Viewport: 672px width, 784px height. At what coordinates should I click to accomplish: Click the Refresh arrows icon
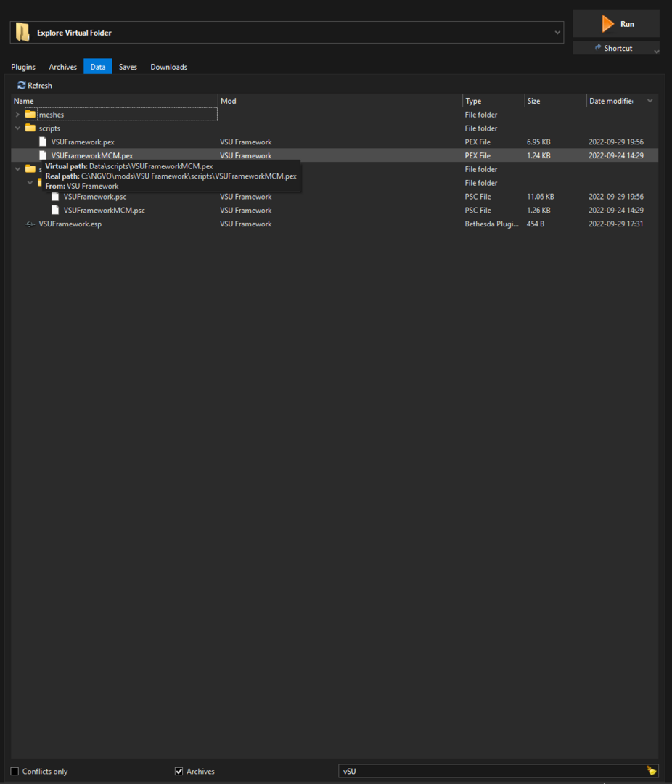click(x=21, y=86)
